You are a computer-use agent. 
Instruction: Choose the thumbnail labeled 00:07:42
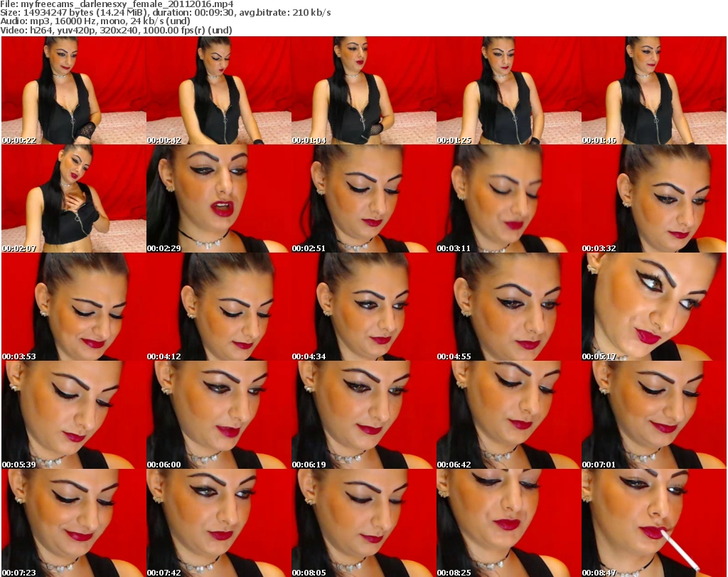(219, 523)
